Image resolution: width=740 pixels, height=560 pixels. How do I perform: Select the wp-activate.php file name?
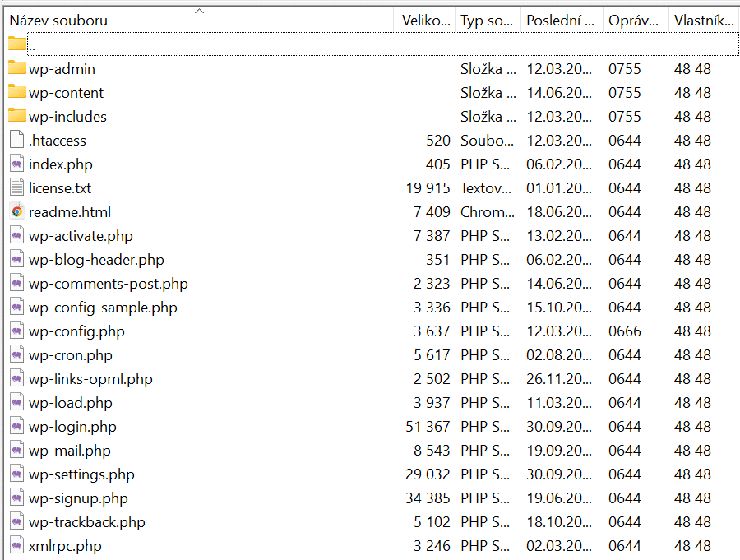click(x=81, y=236)
